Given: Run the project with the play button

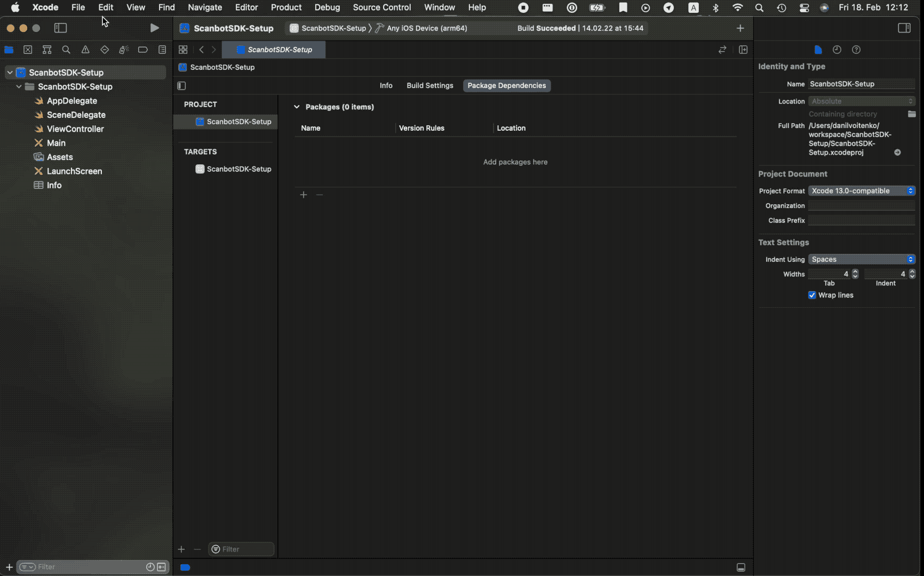Looking at the screenshot, I should pyautogui.click(x=154, y=28).
